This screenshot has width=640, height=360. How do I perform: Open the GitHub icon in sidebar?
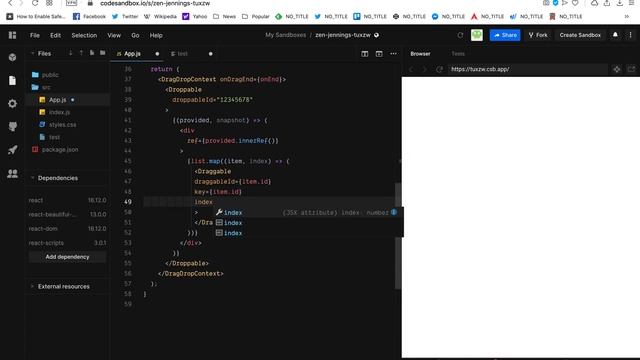pyautogui.click(x=12, y=127)
